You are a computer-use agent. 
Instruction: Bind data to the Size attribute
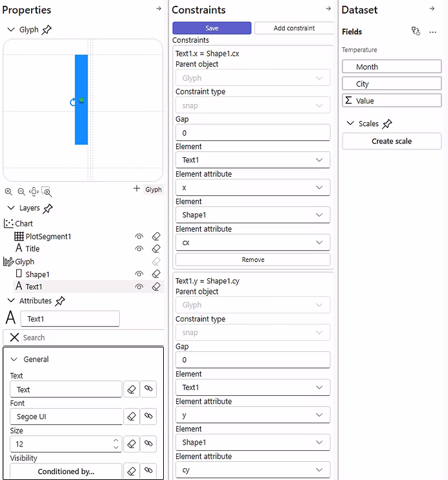tap(148, 444)
